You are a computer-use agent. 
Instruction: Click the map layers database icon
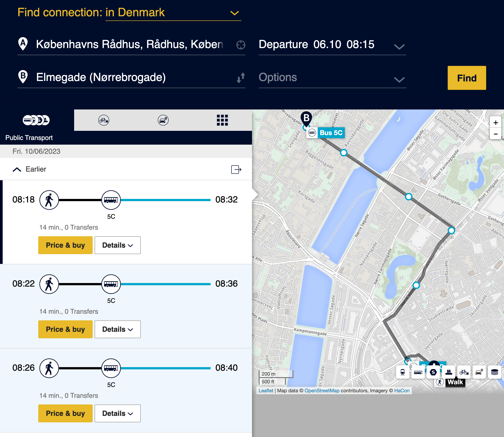(495, 372)
